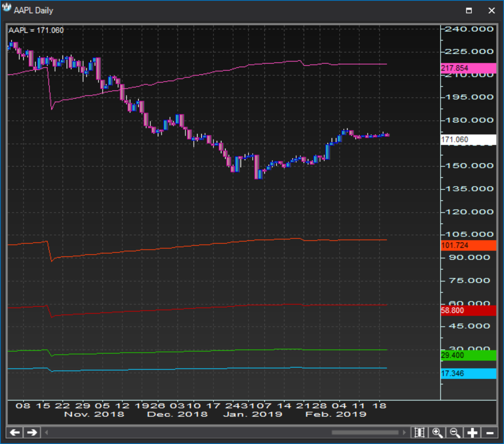Click the right arrow chart navigation button
504x444 pixels.
coord(32,432)
